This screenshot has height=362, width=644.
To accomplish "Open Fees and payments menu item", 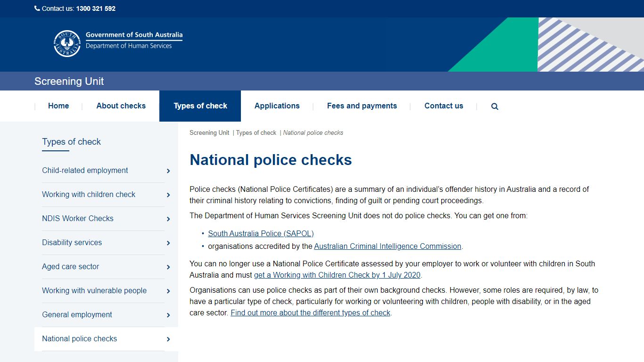I will [362, 106].
